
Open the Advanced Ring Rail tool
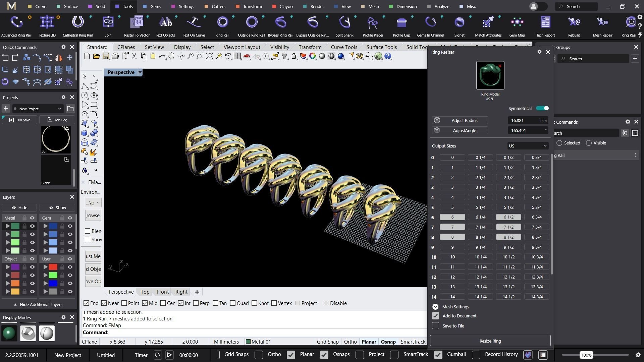(16, 26)
